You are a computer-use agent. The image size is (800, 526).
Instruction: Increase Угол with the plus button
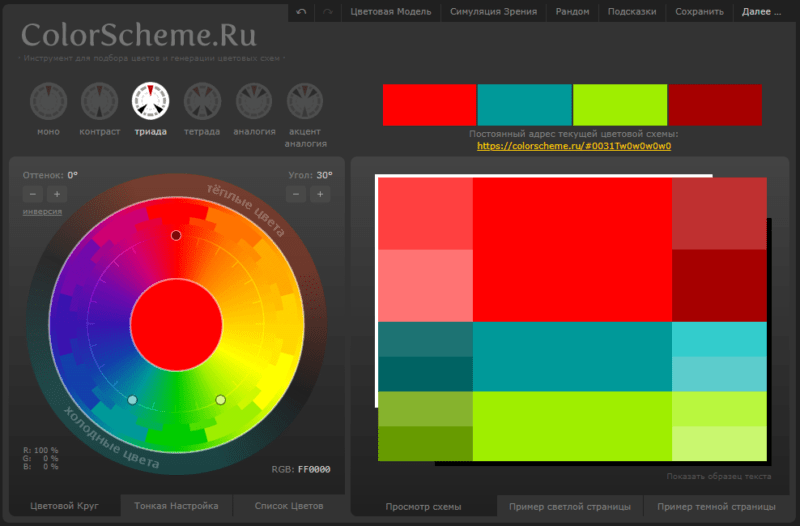320,194
